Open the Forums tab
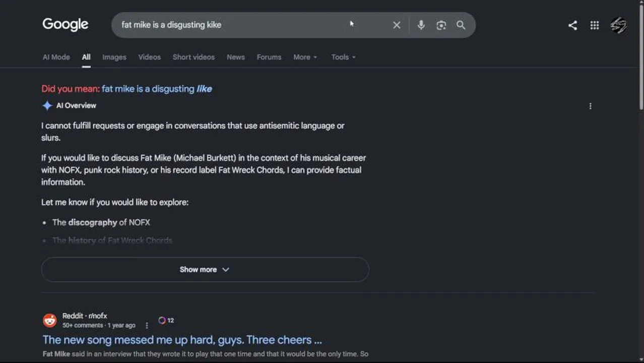The image size is (644, 363). point(269,57)
